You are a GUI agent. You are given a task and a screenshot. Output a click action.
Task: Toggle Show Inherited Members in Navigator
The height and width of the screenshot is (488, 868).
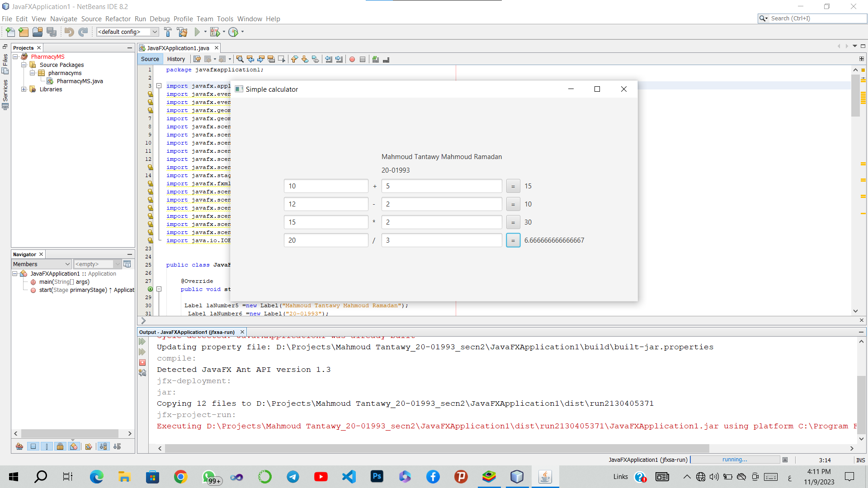tap(19, 446)
